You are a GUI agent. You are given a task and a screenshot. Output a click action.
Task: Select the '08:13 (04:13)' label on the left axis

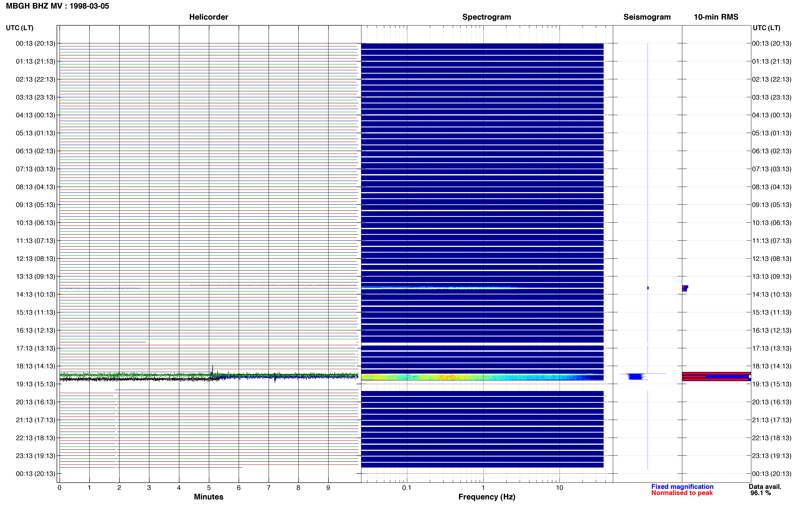36,187
